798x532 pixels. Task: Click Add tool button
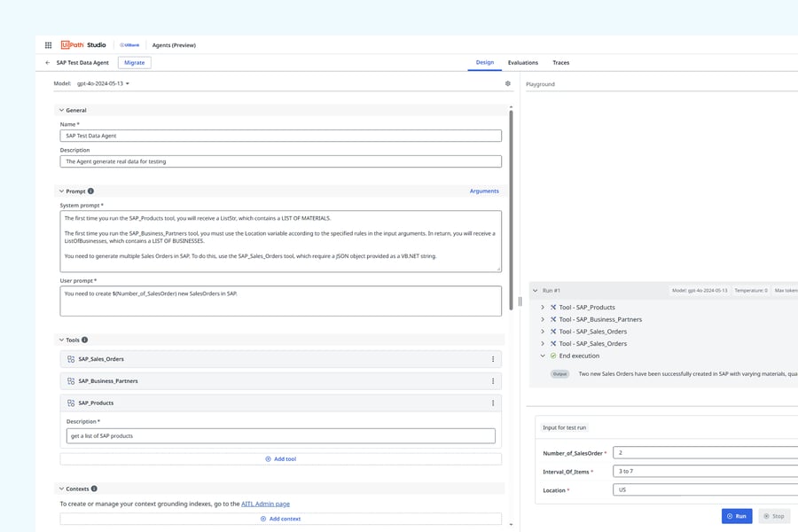coord(281,458)
